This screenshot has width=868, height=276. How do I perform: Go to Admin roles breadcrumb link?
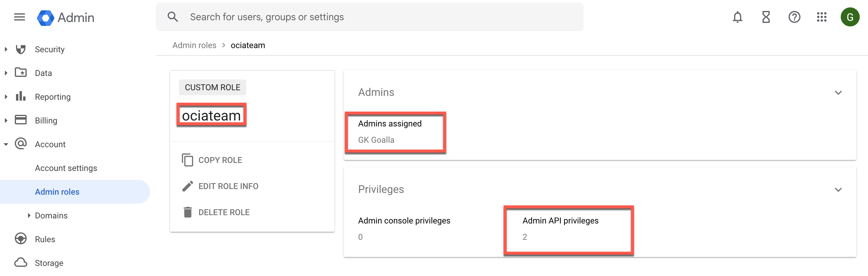click(194, 45)
